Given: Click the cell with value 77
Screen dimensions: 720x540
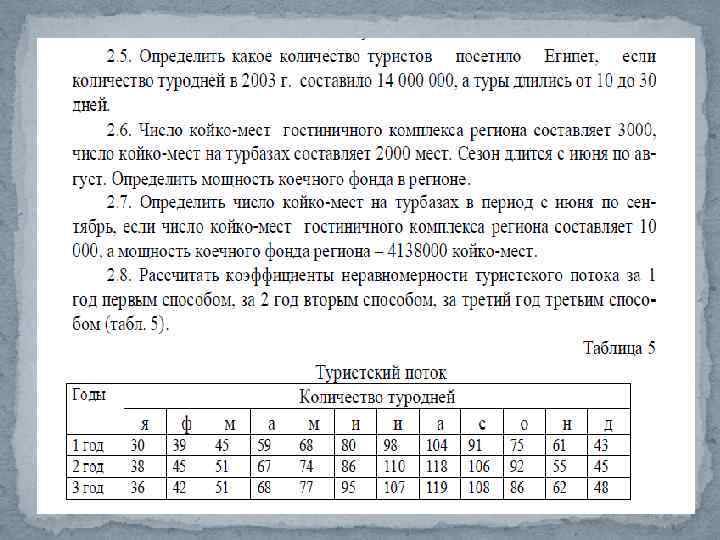Looking at the screenshot, I should [306, 487].
